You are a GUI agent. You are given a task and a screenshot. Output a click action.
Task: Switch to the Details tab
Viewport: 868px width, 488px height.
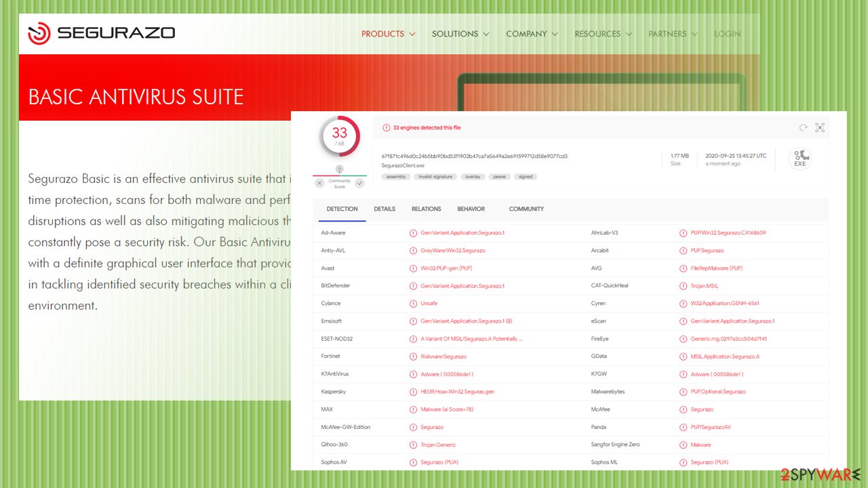[384, 209]
